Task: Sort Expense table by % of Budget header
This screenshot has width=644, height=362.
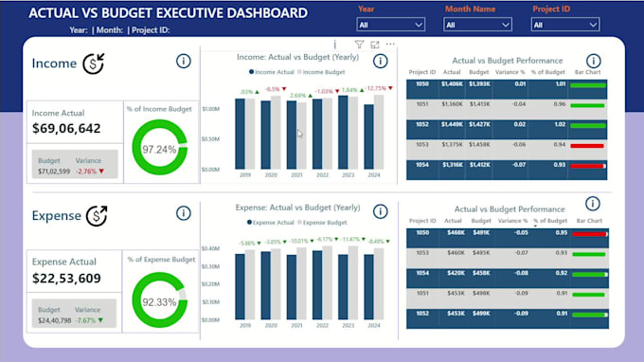Action: pyautogui.click(x=550, y=221)
